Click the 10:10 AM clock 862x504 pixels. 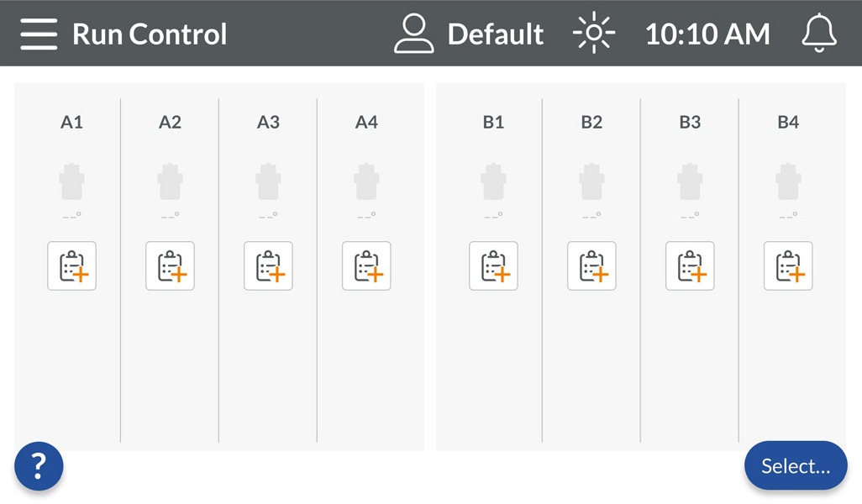point(707,34)
